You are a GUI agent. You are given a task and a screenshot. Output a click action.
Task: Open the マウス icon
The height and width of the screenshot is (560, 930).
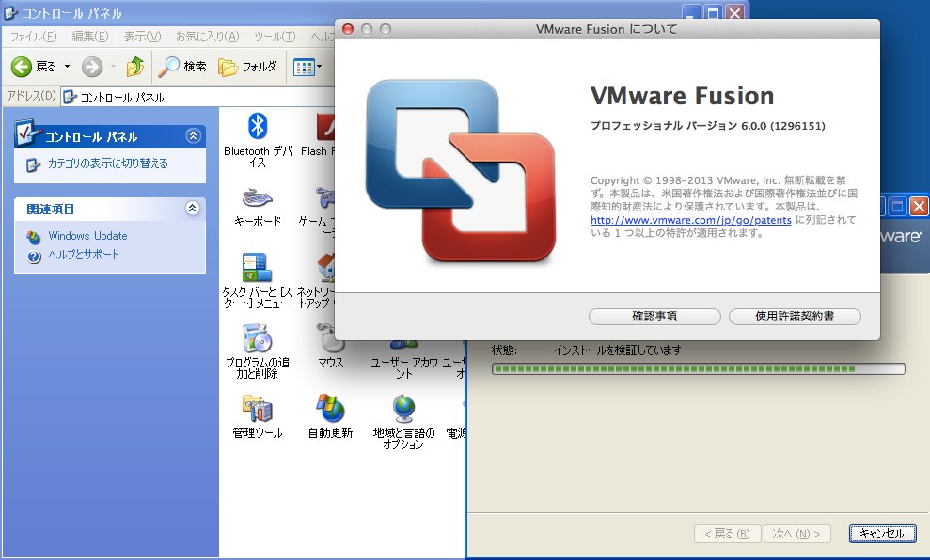click(330, 346)
